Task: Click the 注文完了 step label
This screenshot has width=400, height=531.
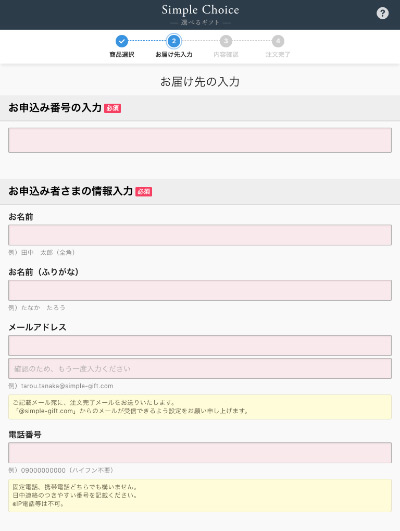Action: 278,55
